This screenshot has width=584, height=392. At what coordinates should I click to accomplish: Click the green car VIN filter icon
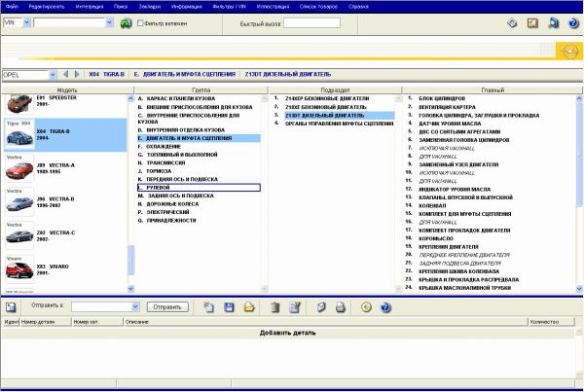click(126, 23)
